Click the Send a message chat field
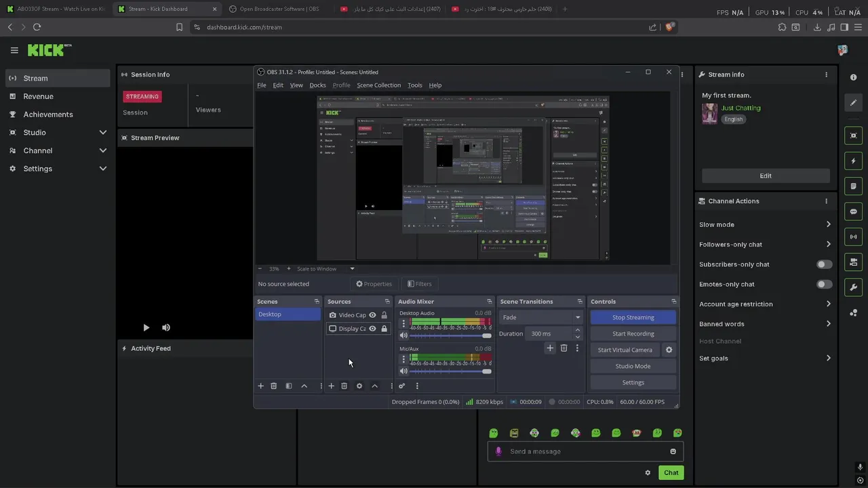 585,451
